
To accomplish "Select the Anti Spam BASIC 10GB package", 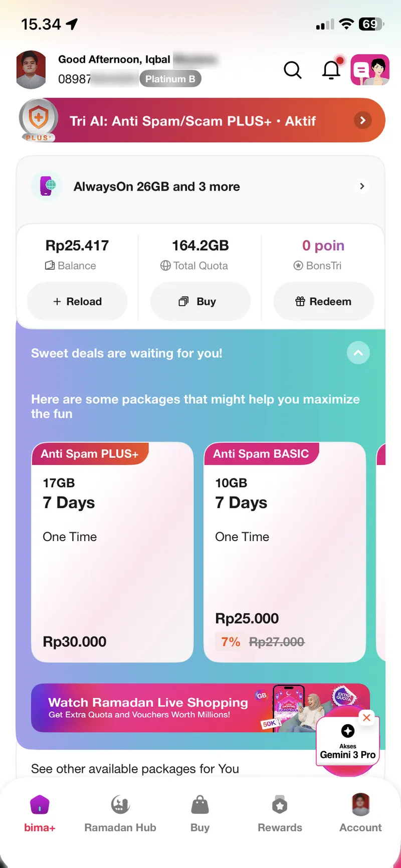I will [284, 552].
